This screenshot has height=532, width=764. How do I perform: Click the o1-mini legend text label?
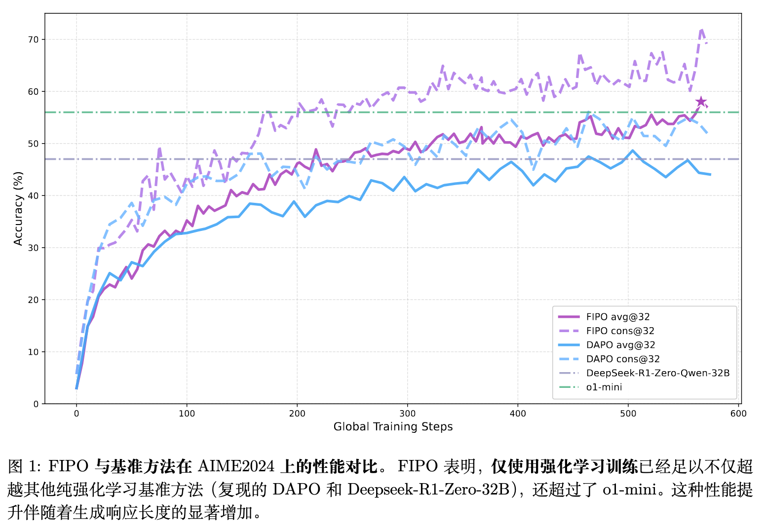coord(604,387)
